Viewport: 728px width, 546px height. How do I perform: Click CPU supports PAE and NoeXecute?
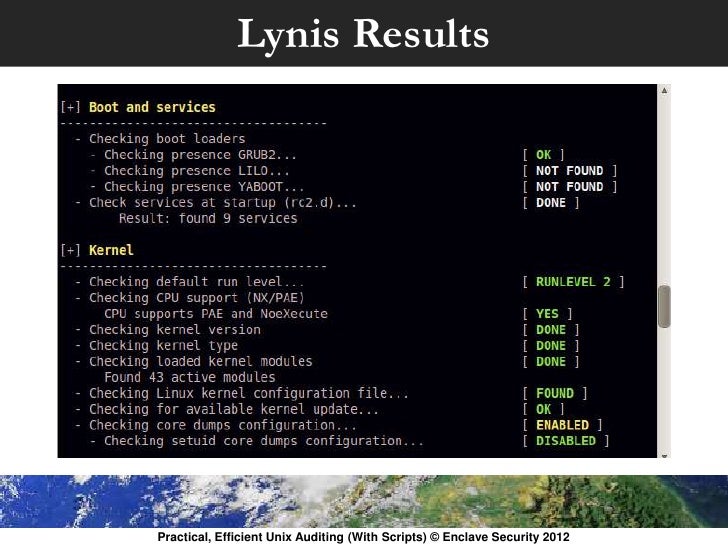(x=216, y=314)
